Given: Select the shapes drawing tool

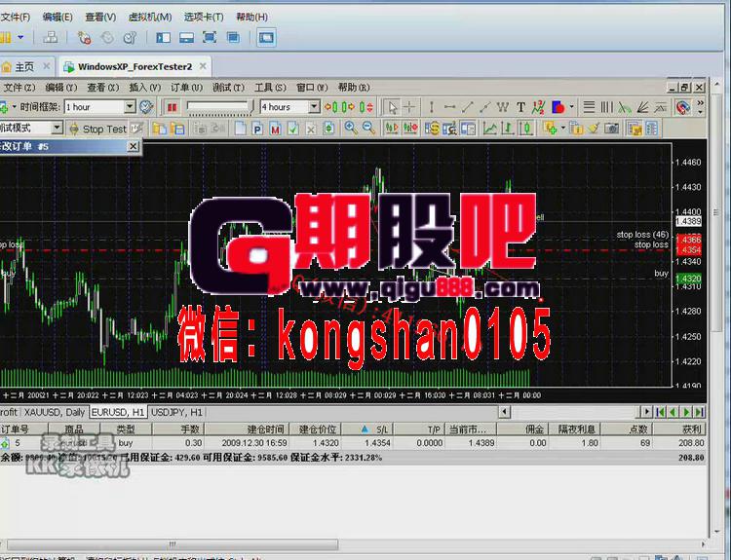Looking at the screenshot, I should (x=558, y=108).
